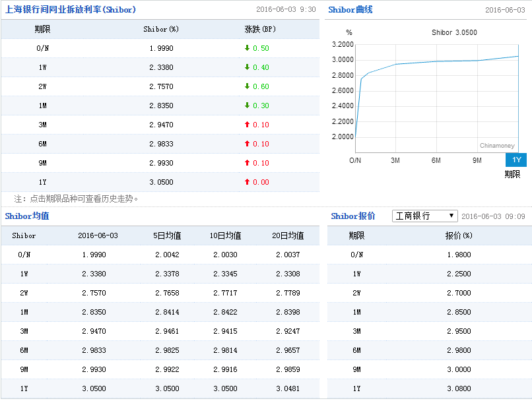Click the green down arrow for 1M

248,106
